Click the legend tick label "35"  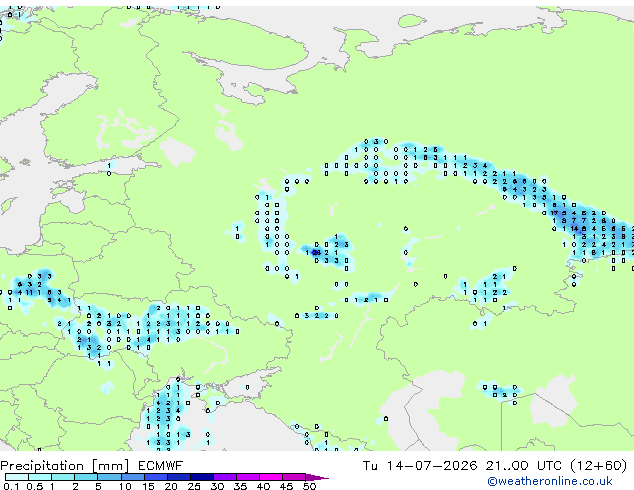pyautogui.click(x=240, y=486)
